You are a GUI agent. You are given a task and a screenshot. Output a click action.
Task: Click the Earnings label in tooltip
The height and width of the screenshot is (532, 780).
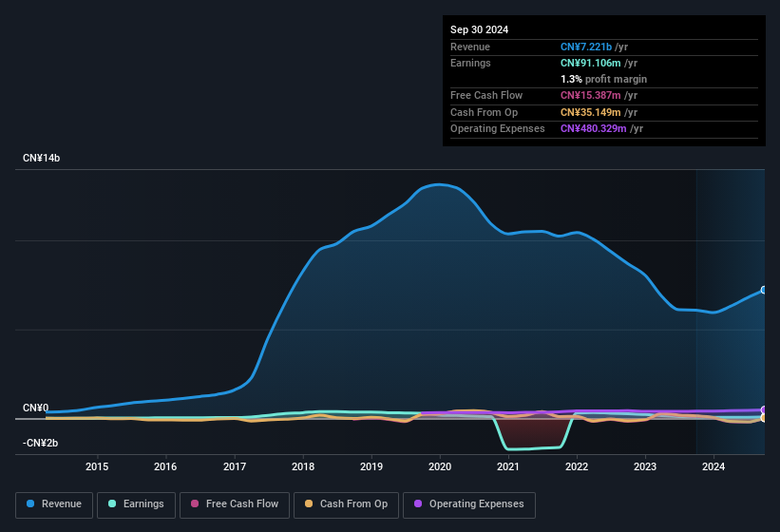pyautogui.click(x=470, y=63)
